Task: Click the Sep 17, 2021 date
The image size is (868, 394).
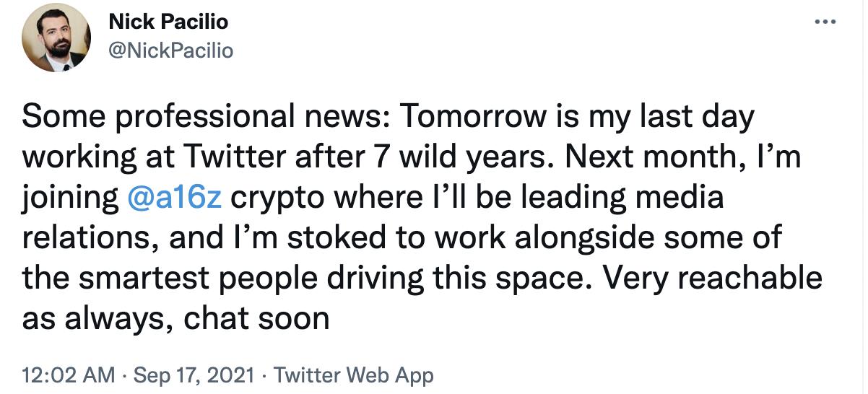Action: pyautogui.click(x=194, y=375)
